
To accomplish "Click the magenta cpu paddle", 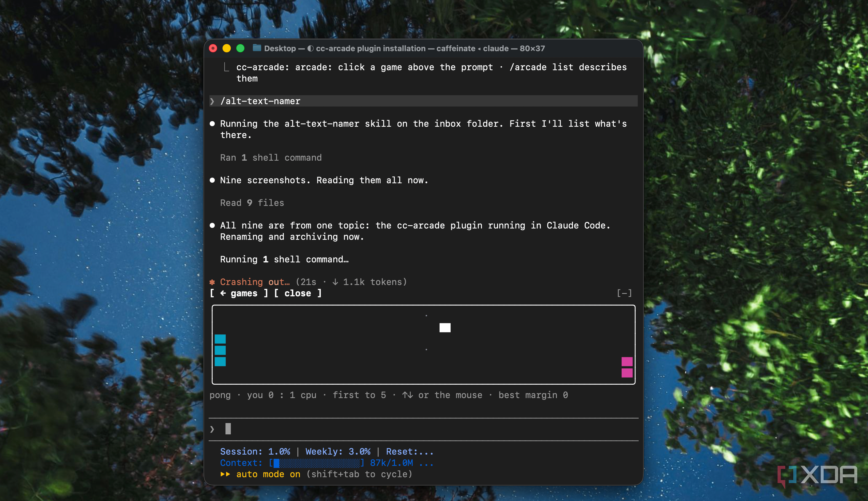I will click(x=627, y=367).
